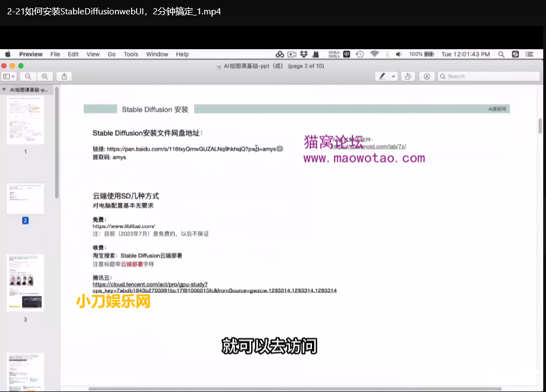Select the Highlight pen tool
Image resolution: width=546 pixels, height=392 pixels.
tap(382, 76)
